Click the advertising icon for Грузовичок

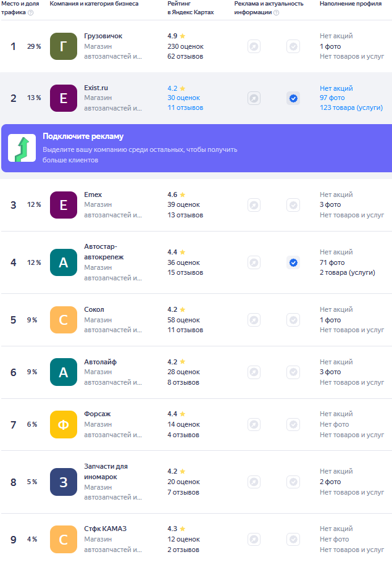click(254, 46)
